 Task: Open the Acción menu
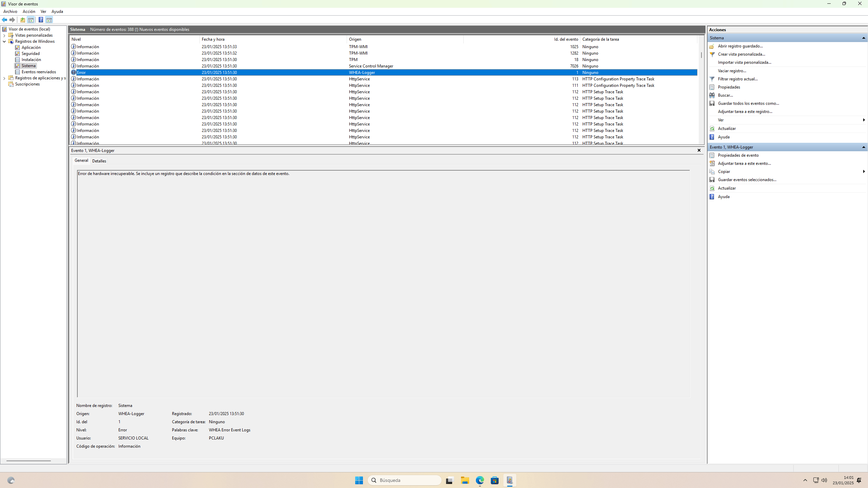(29, 12)
